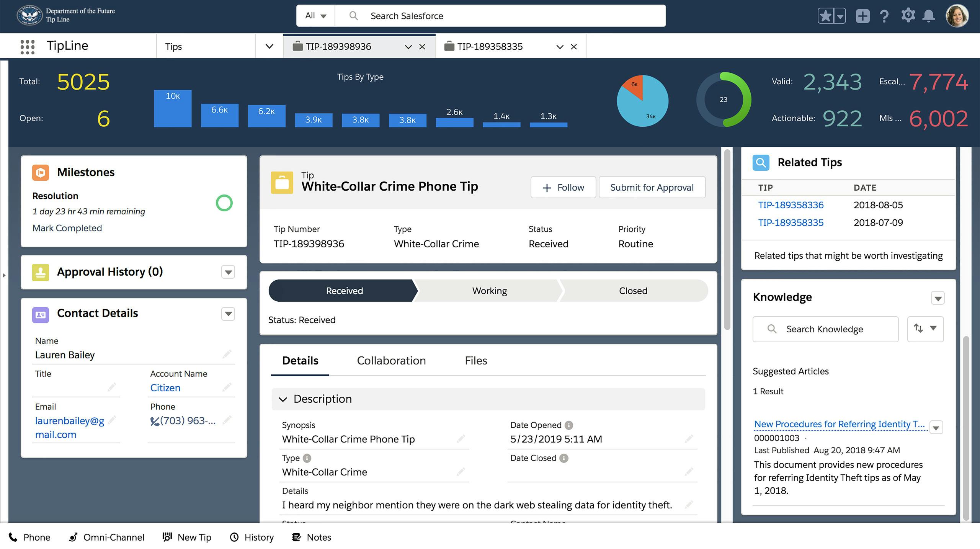This screenshot has width=980, height=549.
Task: Click info icon next to Date Closed
Action: 564,458
